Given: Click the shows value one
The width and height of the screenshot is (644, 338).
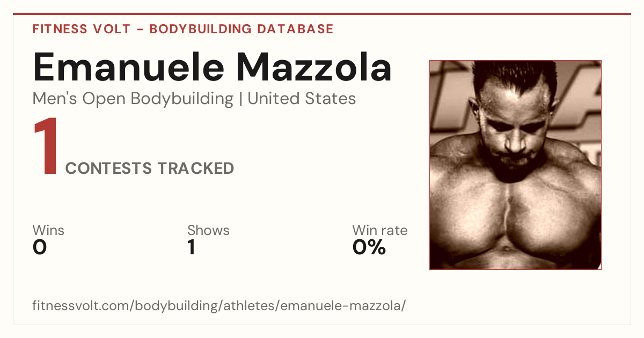Looking at the screenshot, I should (x=192, y=247).
